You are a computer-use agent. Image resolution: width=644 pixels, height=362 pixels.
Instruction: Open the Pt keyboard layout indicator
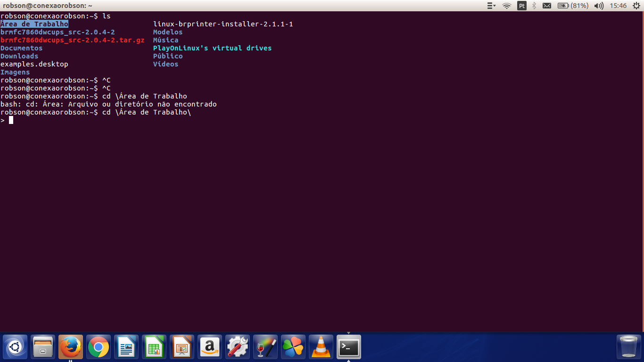point(522,6)
